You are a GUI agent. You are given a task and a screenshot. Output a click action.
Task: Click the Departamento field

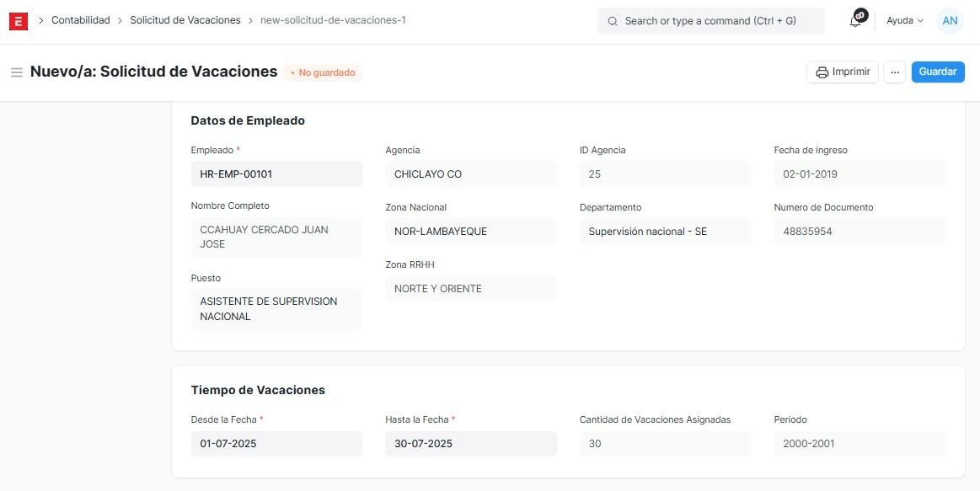[x=664, y=232]
